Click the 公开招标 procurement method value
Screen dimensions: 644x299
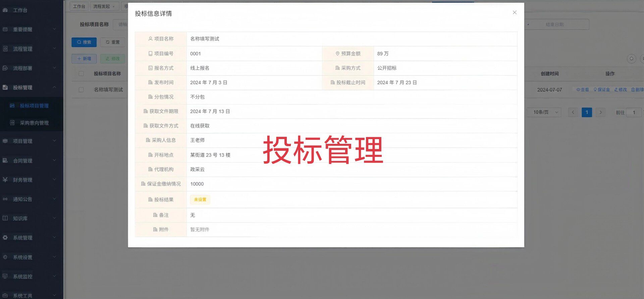(387, 68)
